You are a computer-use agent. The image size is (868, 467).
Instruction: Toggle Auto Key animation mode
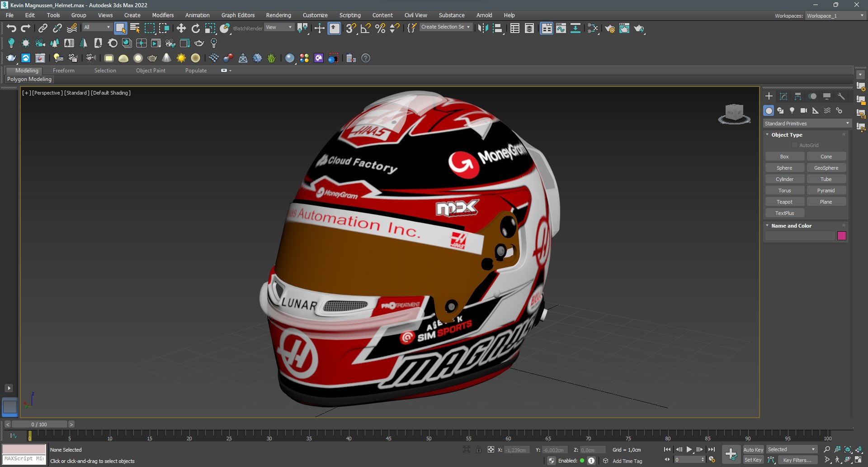(753, 449)
